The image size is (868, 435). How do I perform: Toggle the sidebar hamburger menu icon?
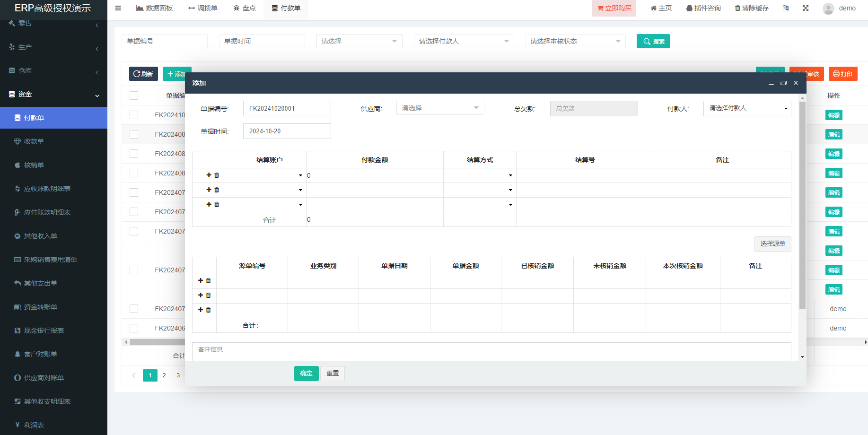118,8
